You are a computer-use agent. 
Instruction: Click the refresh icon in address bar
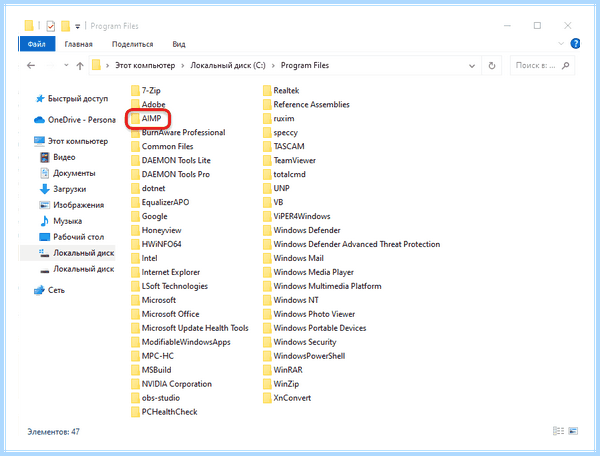pyautogui.click(x=492, y=66)
